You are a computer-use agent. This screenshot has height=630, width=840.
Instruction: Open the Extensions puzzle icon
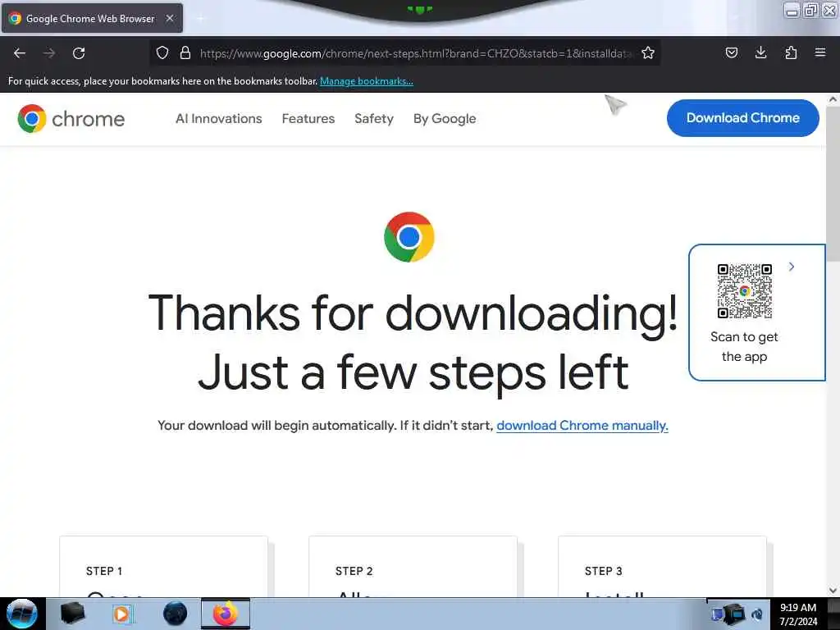tap(791, 52)
